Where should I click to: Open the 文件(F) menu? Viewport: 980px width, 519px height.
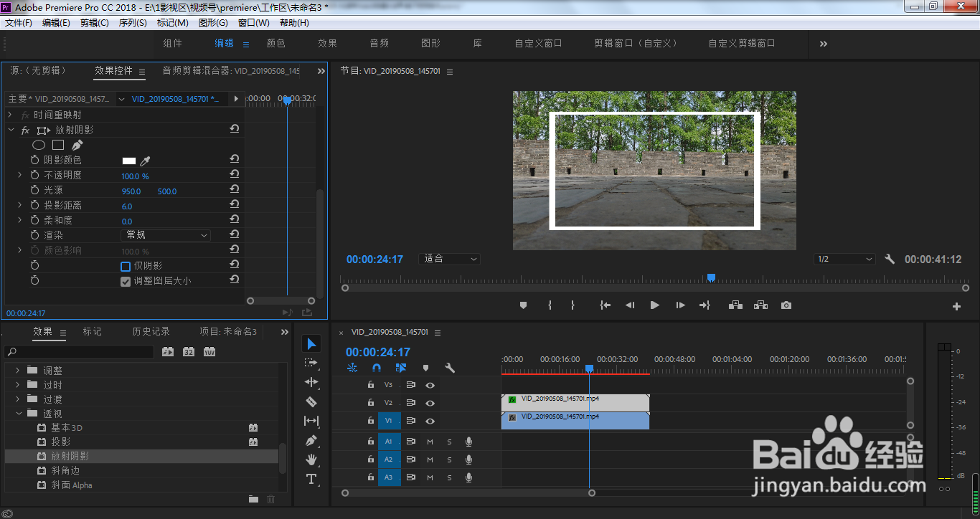pyautogui.click(x=19, y=23)
